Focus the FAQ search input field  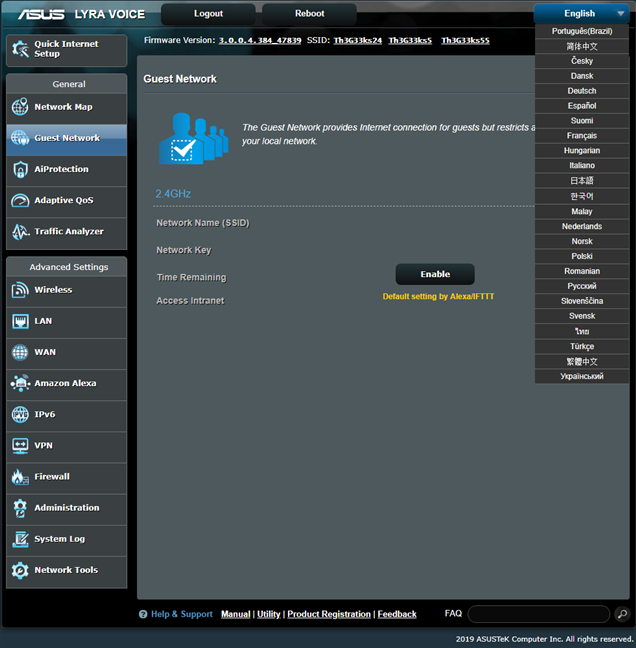pyautogui.click(x=539, y=614)
